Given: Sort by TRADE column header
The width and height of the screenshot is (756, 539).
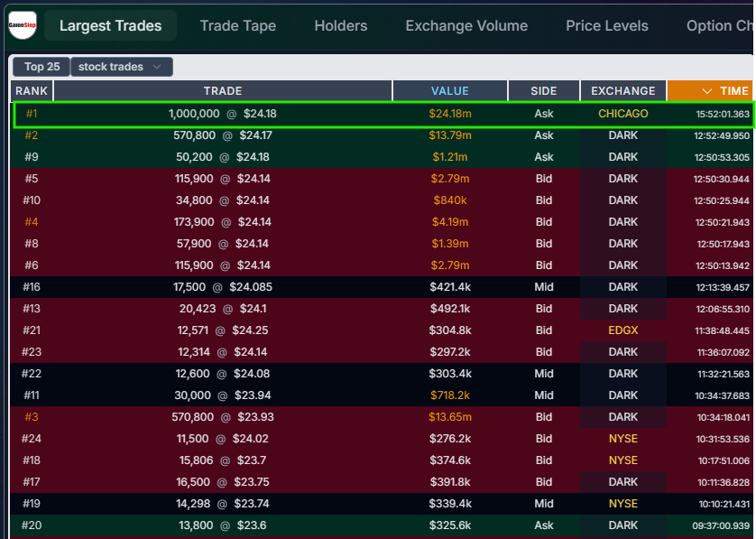Looking at the screenshot, I should tap(223, 90).
